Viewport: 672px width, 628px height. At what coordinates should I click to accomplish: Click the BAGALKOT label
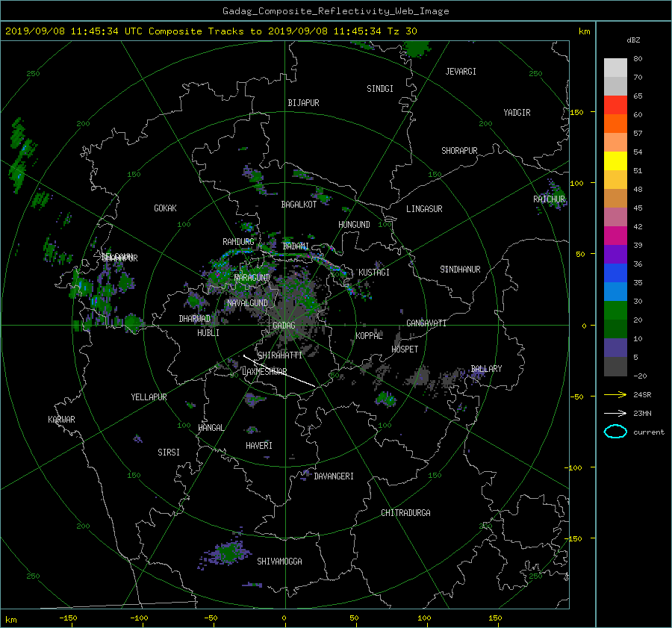click(x=299, y=205)
